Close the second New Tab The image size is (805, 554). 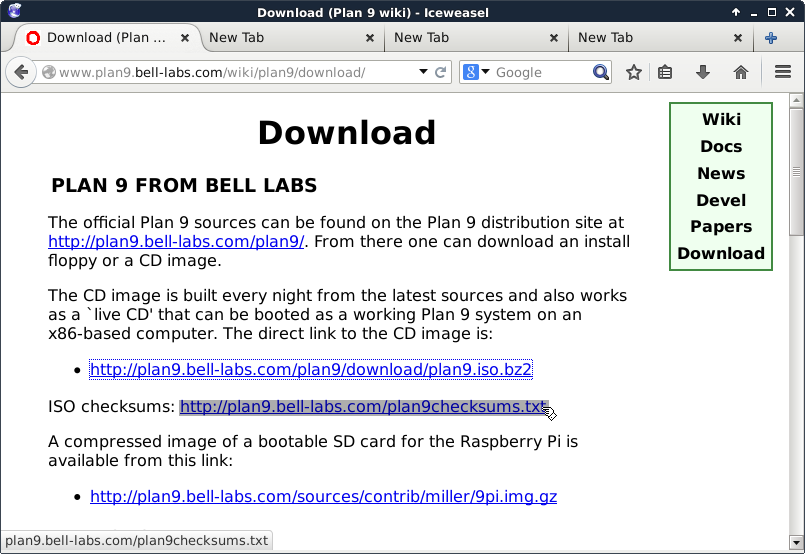click(554, 38)
